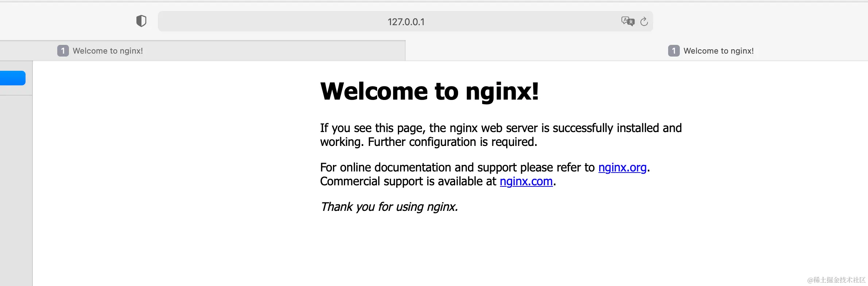Switch to the left Welcome to nginx! tab

tap(202, 51)
